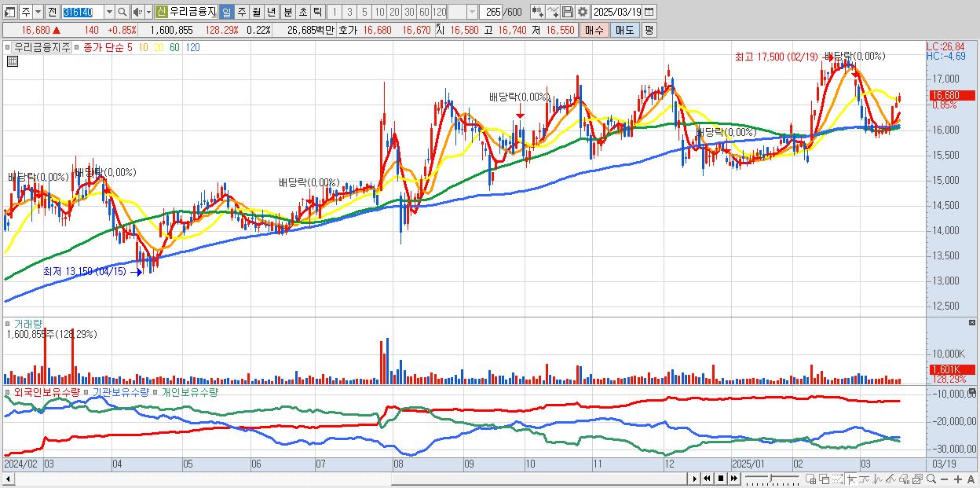Click the crosshair cursor icon
The image size is (980, 488).
[851, 479]
